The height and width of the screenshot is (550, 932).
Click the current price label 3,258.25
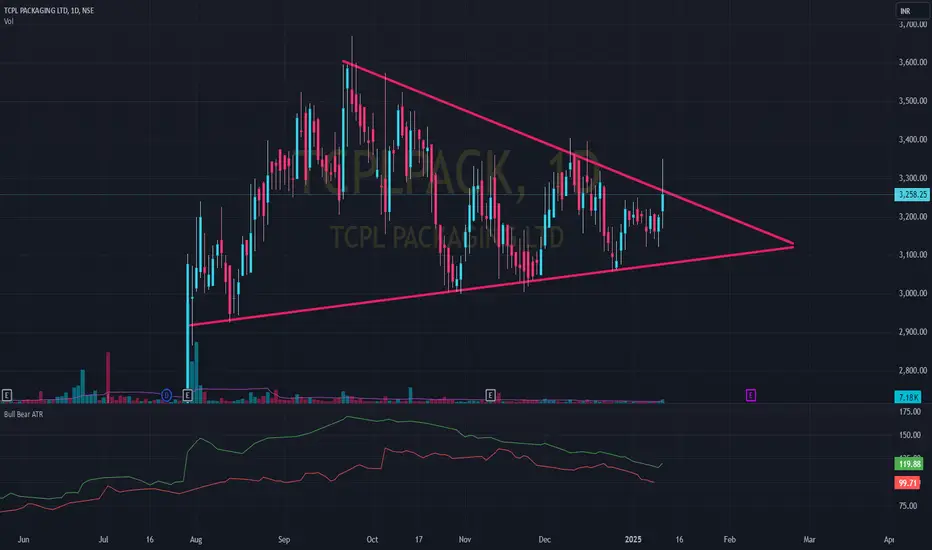912,194
